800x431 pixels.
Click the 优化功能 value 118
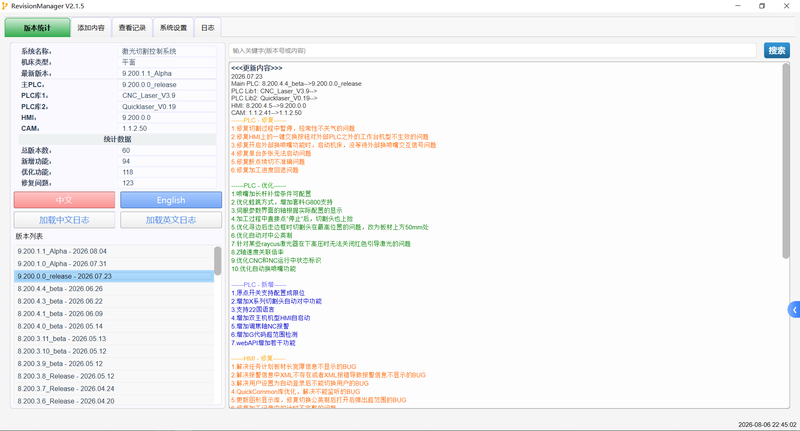coord(167,172)
